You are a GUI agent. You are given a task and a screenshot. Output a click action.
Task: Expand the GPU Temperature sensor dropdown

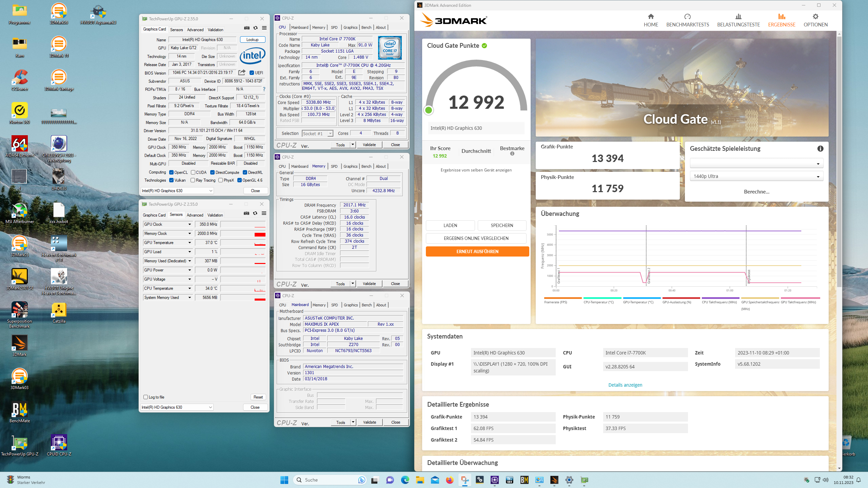[190, 243]
